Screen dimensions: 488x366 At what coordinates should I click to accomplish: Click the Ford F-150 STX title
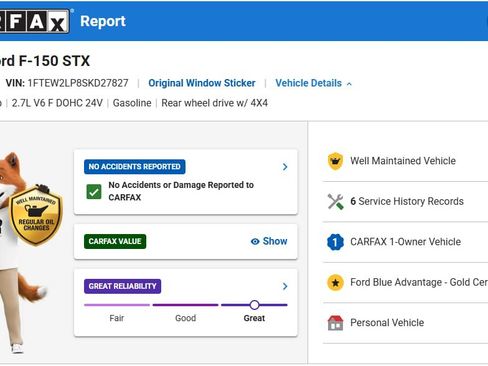tap(45, 61)
